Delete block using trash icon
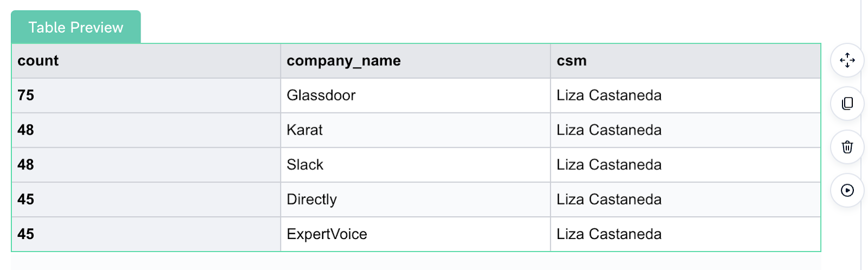Image resolution: width=868 pixels, height=270 pixels. 847,147
